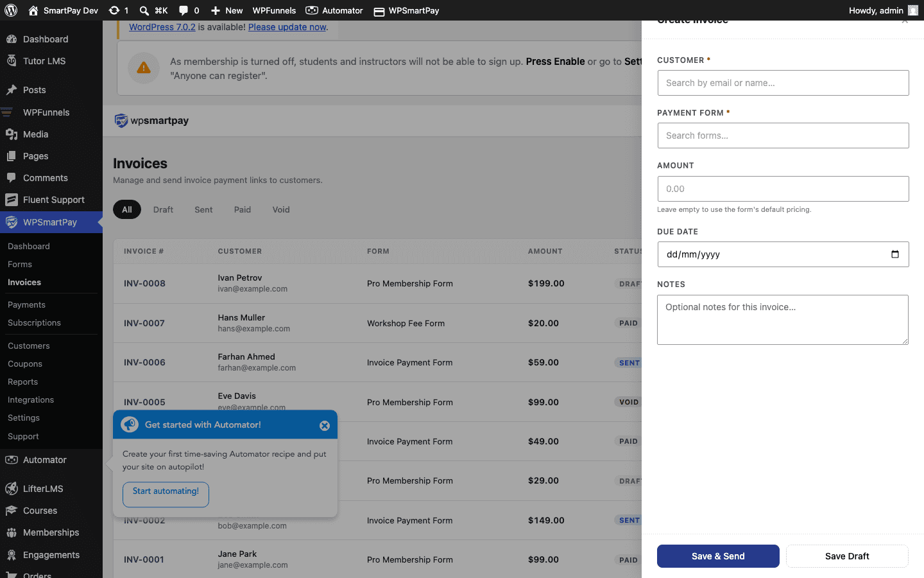924x578 pixels.
Task: Click customer name Farhan Ahmed
Action: pos(246,356)
